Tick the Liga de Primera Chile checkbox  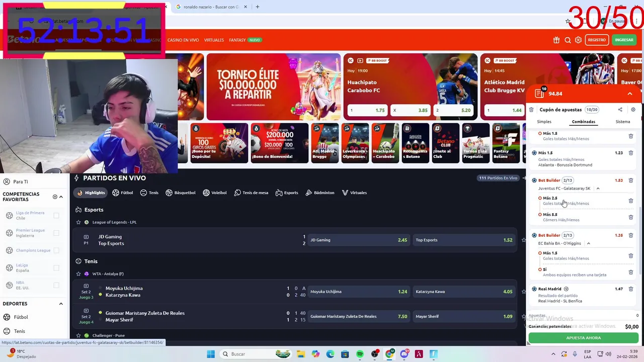point(56,216)
